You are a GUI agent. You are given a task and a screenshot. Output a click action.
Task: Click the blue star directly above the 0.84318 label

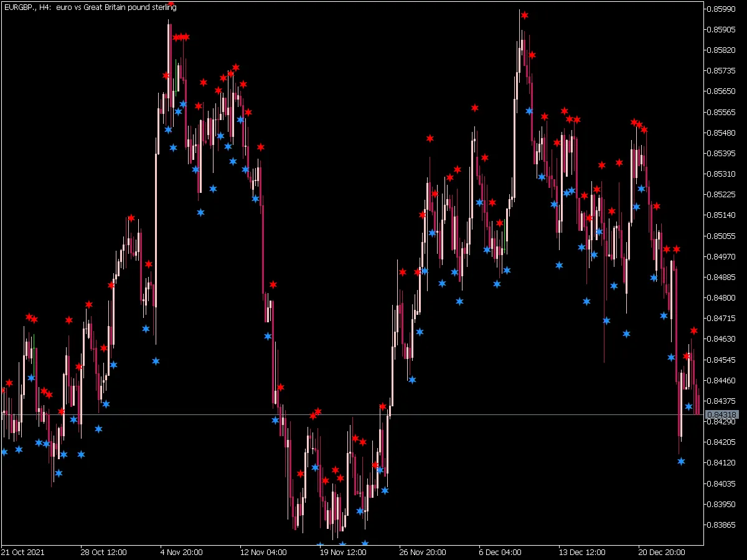[x=688, y=406]
